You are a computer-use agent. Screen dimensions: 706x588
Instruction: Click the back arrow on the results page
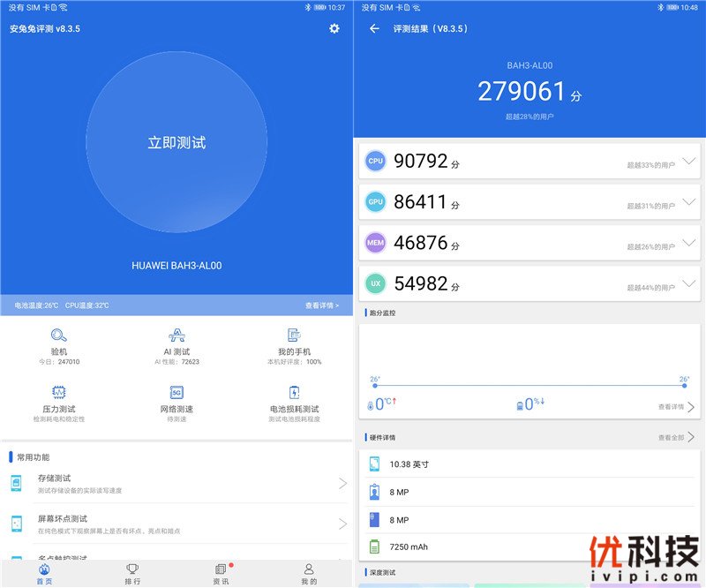pos(374,28)
